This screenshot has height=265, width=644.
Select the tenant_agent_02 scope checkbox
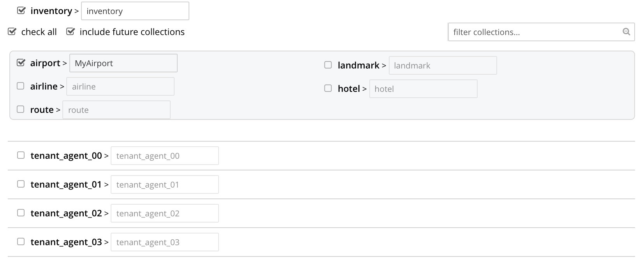pos(21,213)
